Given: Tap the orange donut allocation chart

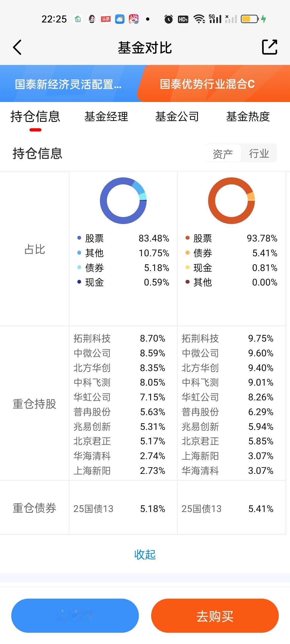Looking at the screenshot, I should pos(231,201).
